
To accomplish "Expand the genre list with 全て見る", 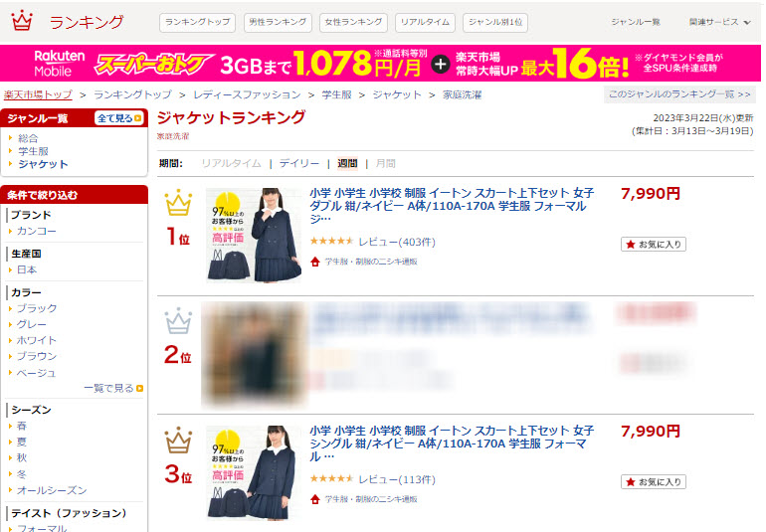I will coord(119,118).
